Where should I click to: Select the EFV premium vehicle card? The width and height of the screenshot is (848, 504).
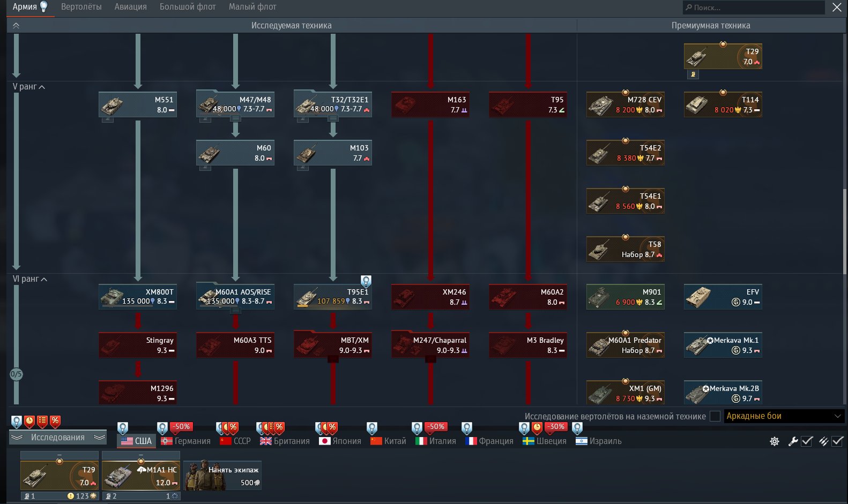[723, 297]
